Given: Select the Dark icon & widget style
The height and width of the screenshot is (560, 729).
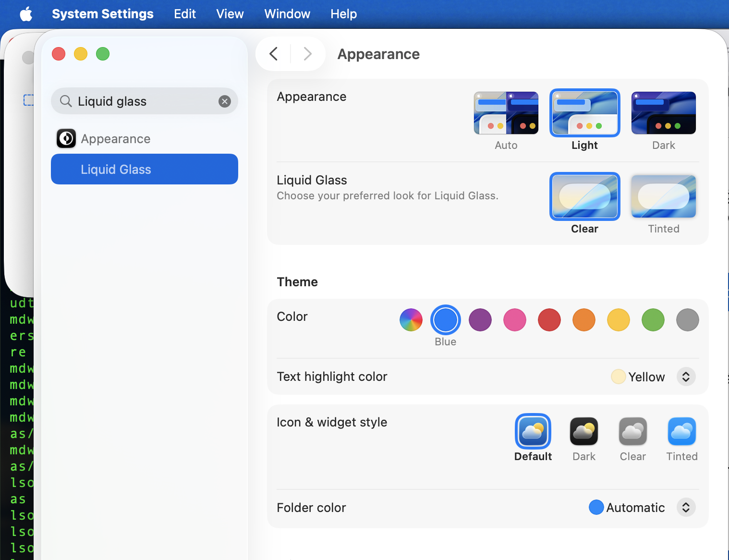Looking at the screenshot, I should pos(584,431).
